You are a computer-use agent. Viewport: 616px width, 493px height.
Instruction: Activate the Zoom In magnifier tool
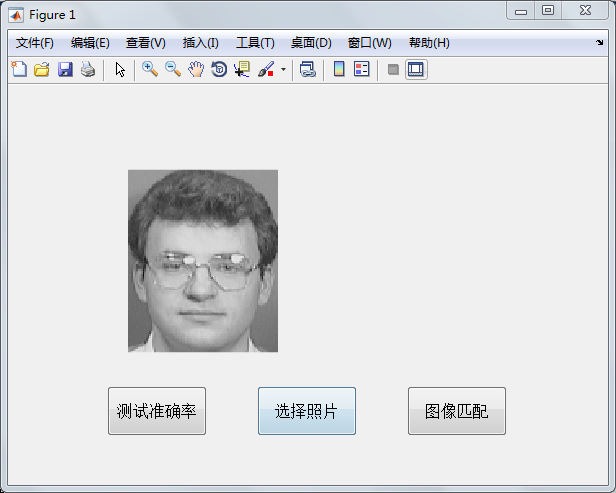pyautogui.click(x=150, y=70)
